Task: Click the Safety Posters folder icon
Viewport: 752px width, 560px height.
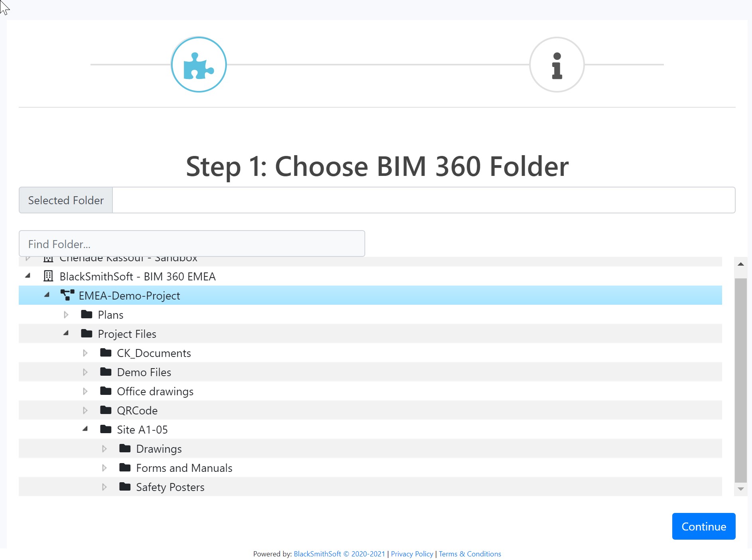Action: pos(125,487)
